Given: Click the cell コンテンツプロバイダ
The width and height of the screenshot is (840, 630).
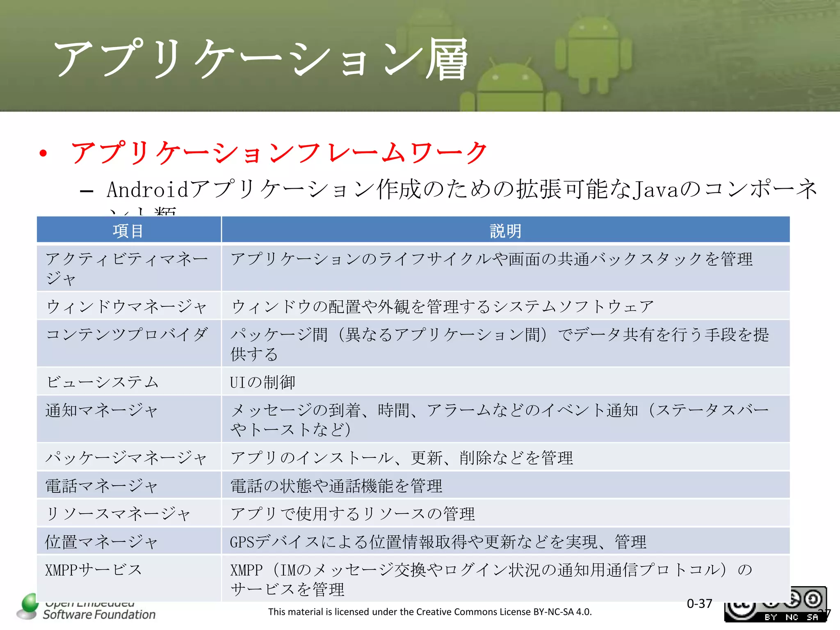Looking at the screenshot, I should 129,343.
